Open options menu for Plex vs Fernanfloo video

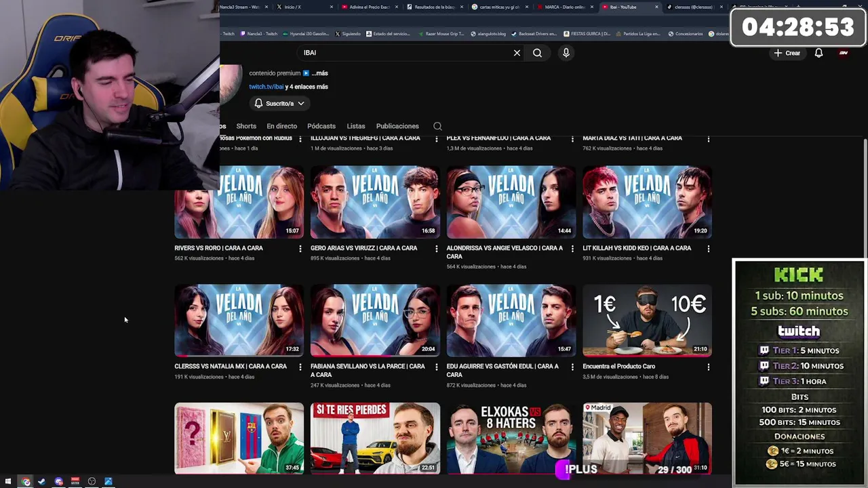[572, 138]
